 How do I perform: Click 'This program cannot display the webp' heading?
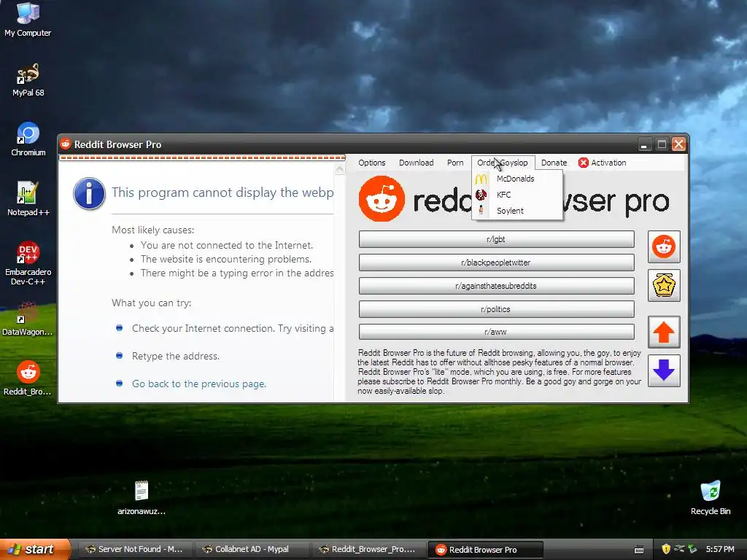[222, 192]
